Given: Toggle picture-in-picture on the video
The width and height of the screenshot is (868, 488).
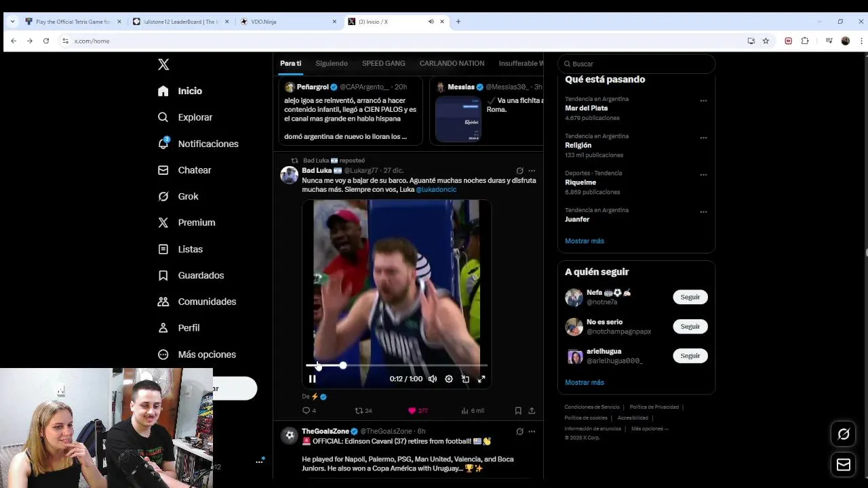Looking at the screenshot, I should pyautogui.click(x=465, y=379).
